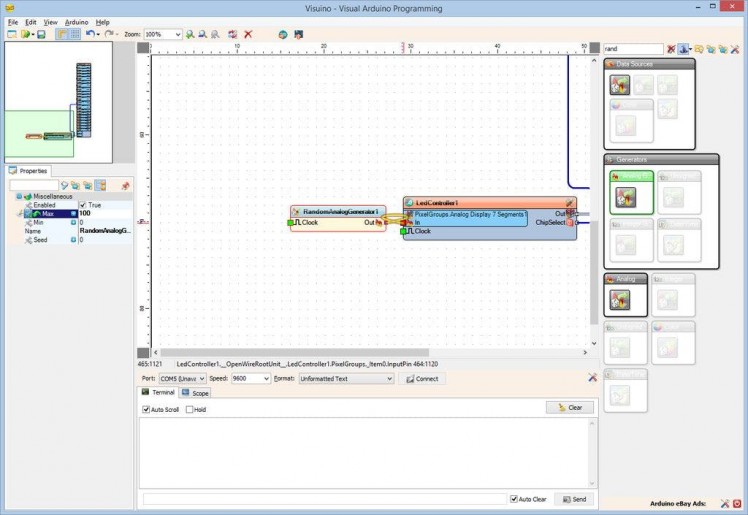This screenshot has width=748, height=515.
Task: Select Random Analog Generator in Generators palette
Action: pyautogui.click(x=629, y=191)
